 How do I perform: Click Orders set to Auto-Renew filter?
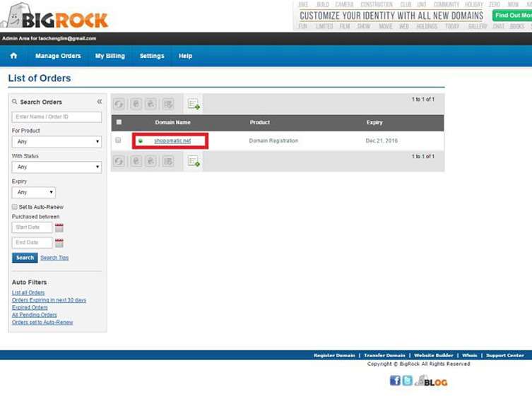(x=42, y=323)
